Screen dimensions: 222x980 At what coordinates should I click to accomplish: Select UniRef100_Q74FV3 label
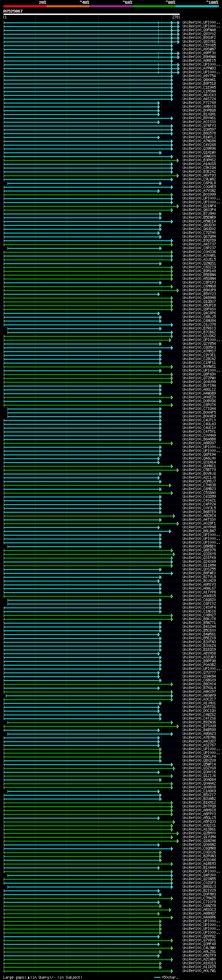click(199, 125)
